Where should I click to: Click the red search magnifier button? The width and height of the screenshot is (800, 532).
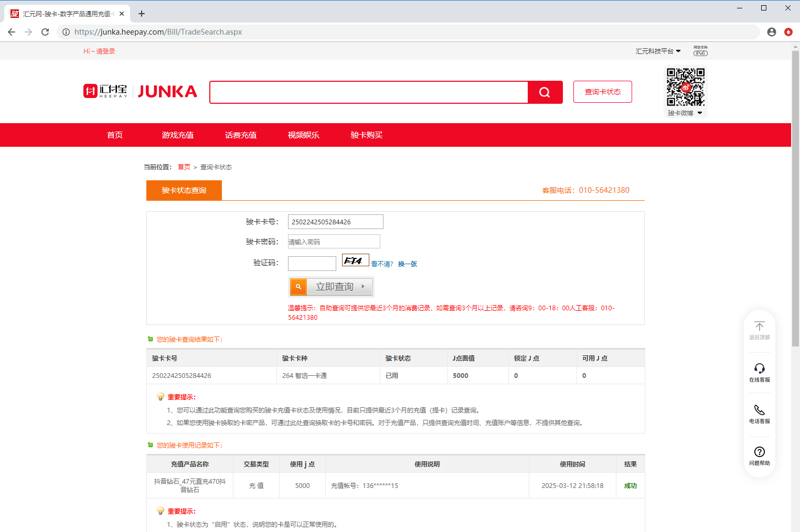pyautogui.click(x=545, y=92)
